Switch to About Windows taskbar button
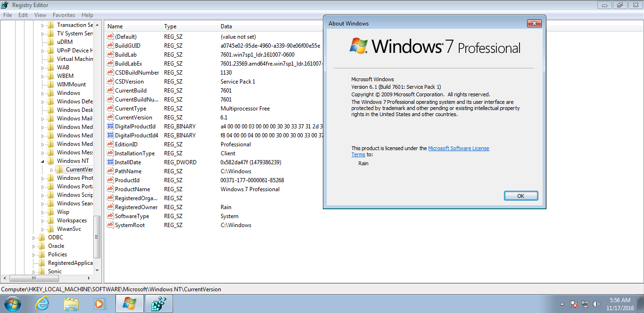644x313 pixels. 129,304
